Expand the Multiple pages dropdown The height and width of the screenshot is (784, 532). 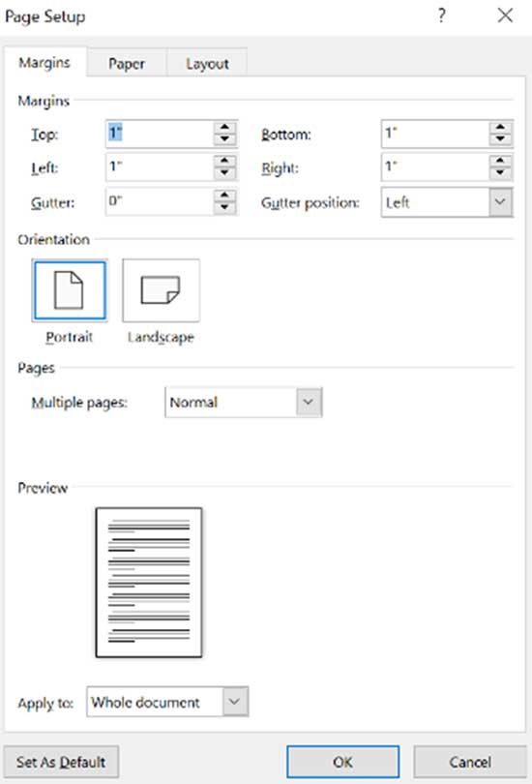pyautogui.click(x=309, y=402)
